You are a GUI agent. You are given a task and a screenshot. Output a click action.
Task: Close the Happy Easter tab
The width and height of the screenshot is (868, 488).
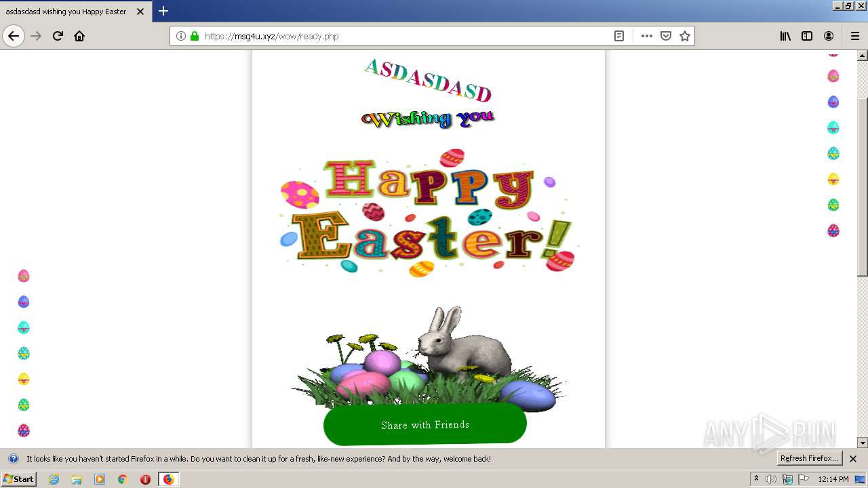[x=140, y=12]
